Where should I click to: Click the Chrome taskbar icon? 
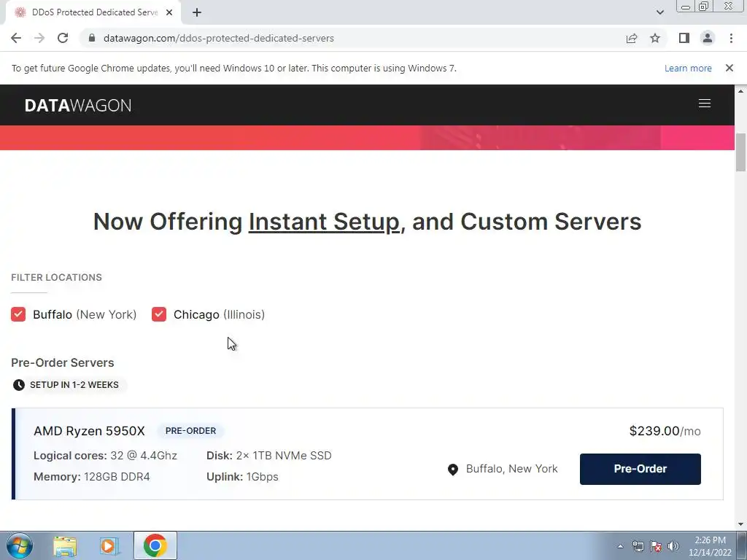[155, 545]
